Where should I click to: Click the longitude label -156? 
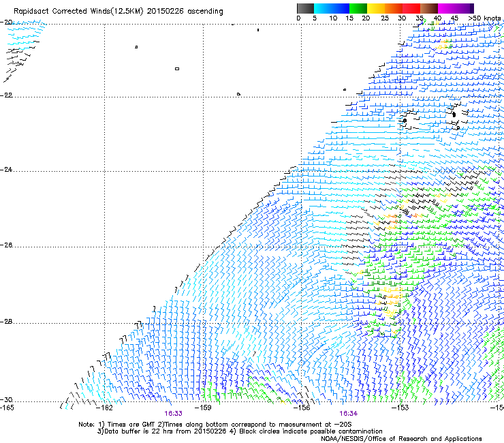[x=302, y=408]
